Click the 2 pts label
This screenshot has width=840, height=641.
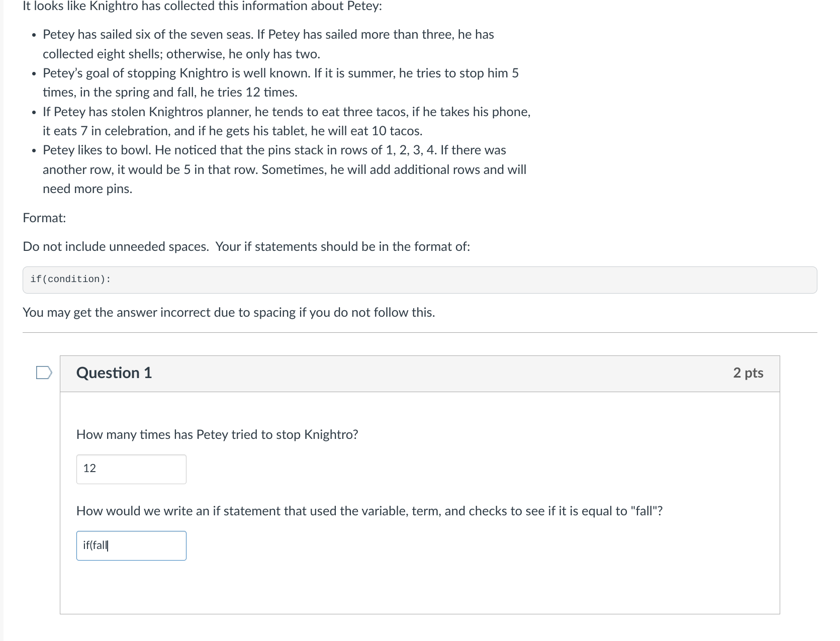(x=749, y=373)
